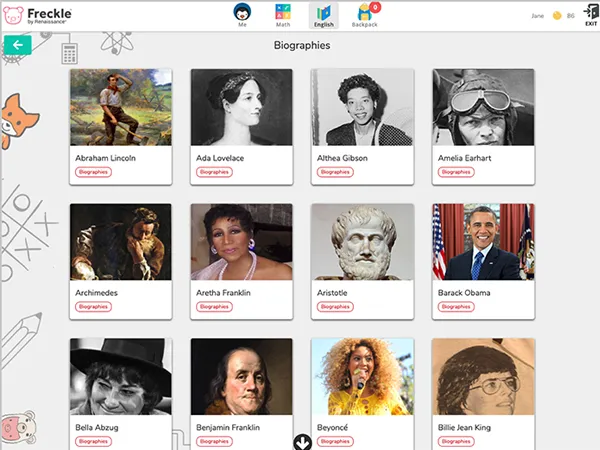
Task: Click the gold coin balance icon
Action: click(x=557, y=16)
